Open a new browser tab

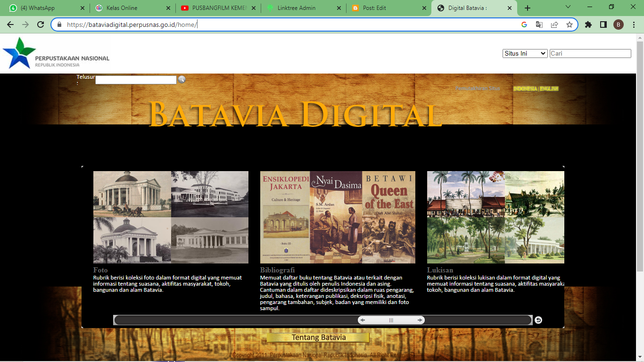point(528,8)
